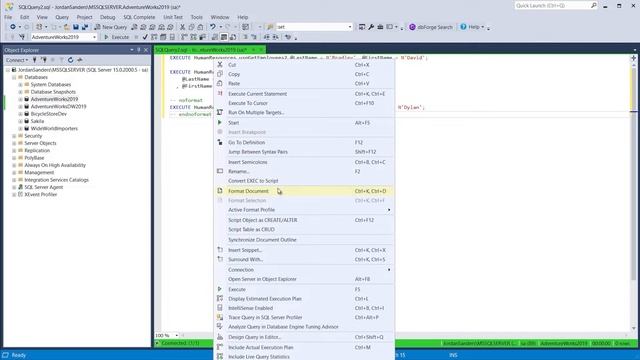Open the AdventureWorks2019 database dropdown
This screenshot has width=640, height=360.
point(94,37)
